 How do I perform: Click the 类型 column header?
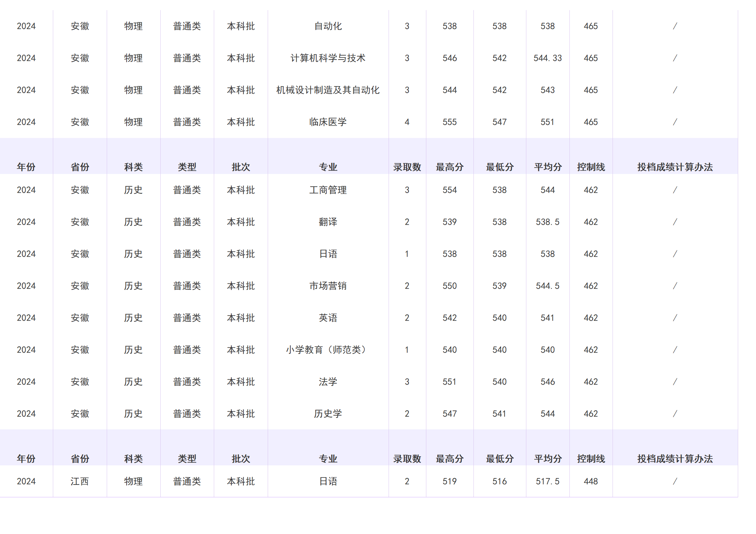coord(187,166)
